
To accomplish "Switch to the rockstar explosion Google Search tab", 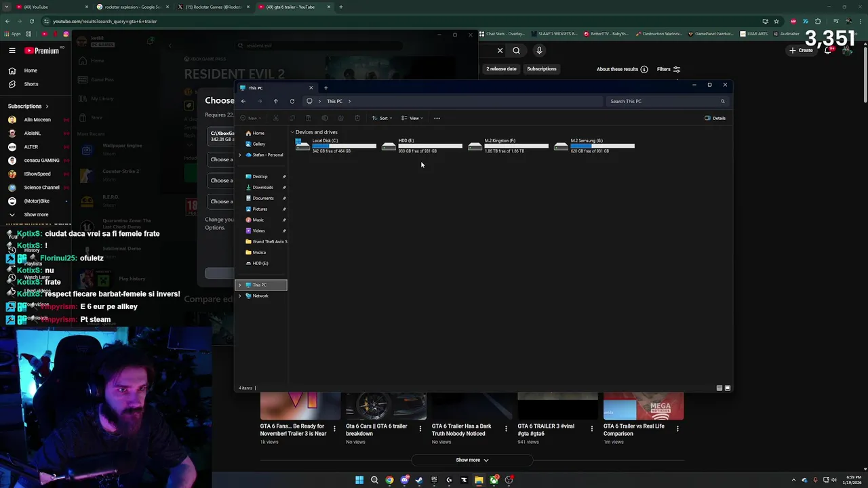I will (132, 7).
